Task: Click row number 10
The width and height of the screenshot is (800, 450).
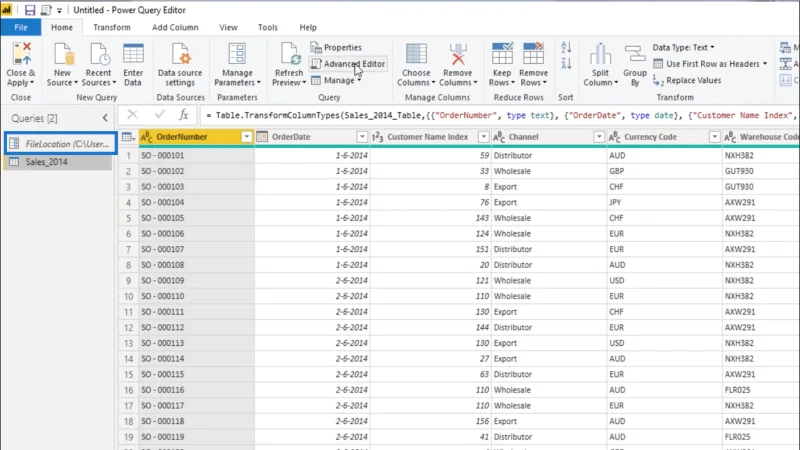Action: click(128, 296)
